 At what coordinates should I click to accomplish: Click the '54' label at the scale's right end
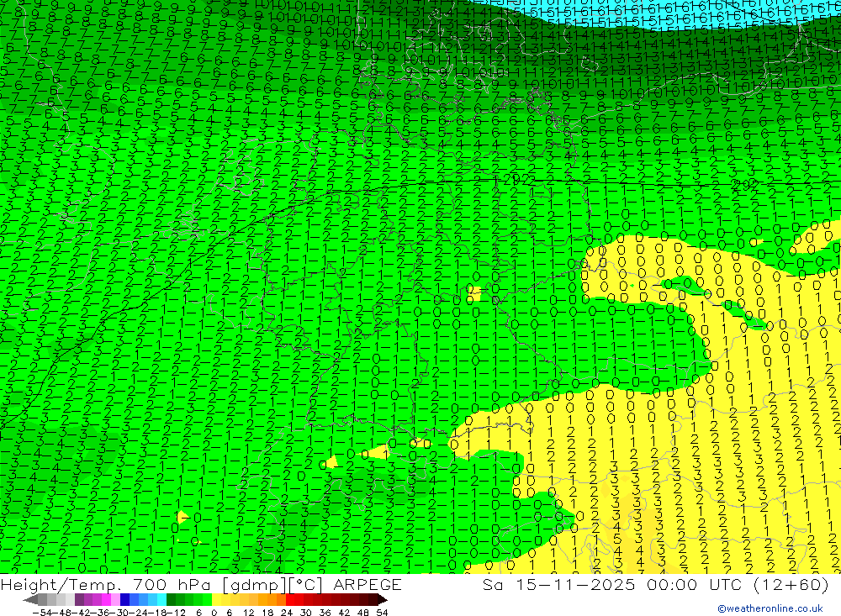[382, 613]
